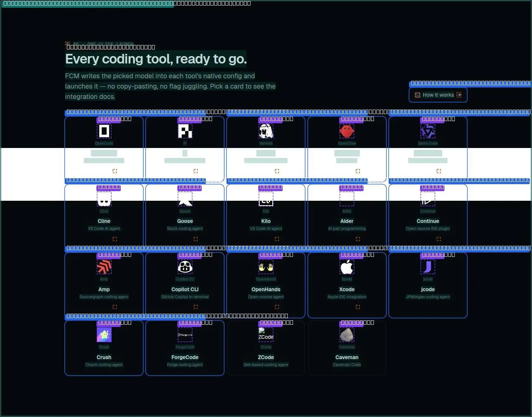Click 'Forge coding agent' text
This screenshot has height=417, width=532.
coord(185,365)
